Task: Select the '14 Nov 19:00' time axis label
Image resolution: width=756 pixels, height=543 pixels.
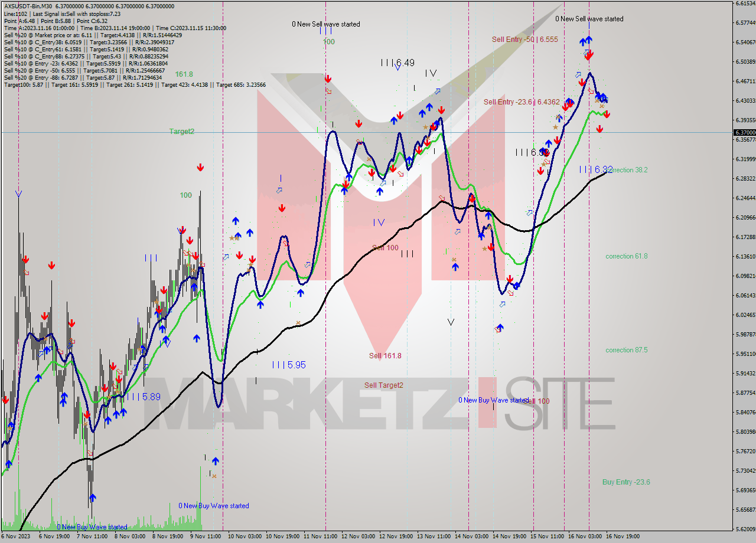Action: pyautogui.click(x=509, y=537)
